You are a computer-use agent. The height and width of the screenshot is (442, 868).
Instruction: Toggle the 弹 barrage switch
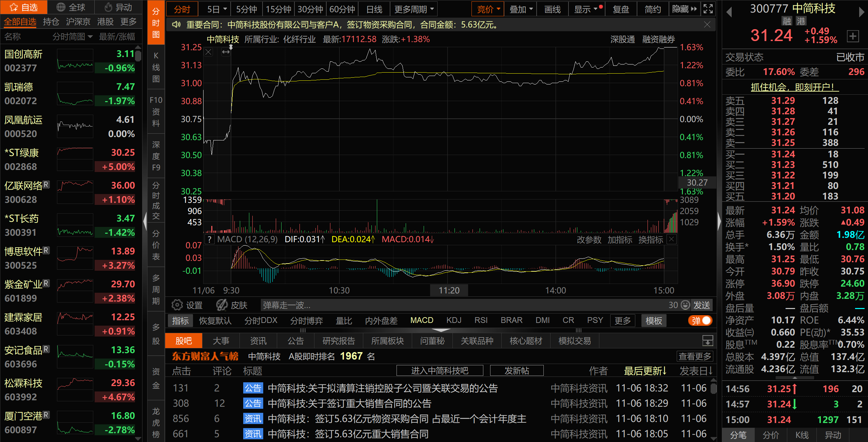(x=700, y=321)
